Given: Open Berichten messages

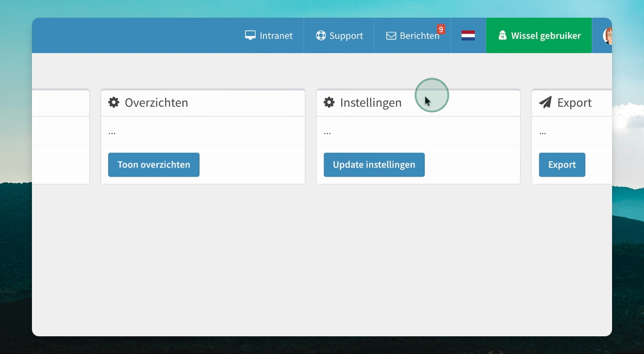Looking at the screenshot, I should tap(412, 35).
